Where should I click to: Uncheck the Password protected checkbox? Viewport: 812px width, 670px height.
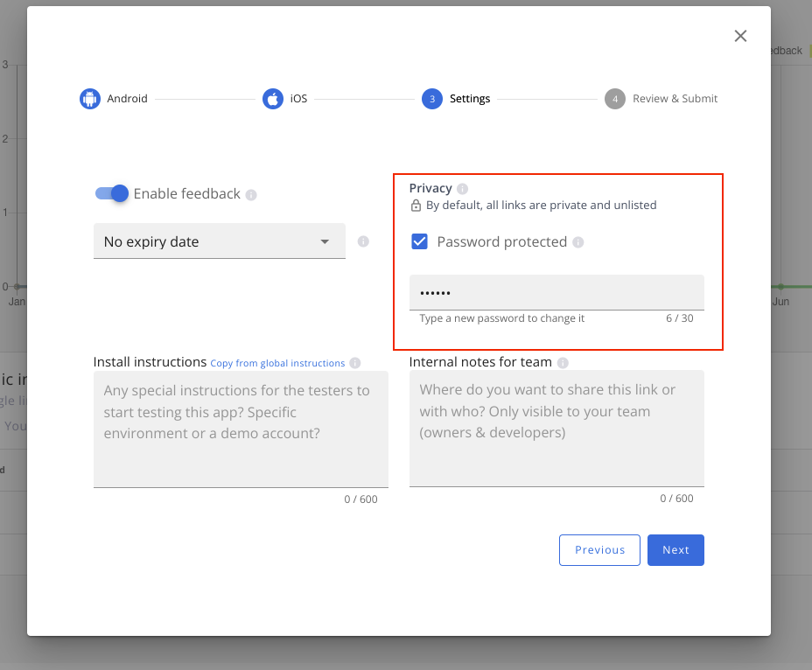click(x=420, y=242)
